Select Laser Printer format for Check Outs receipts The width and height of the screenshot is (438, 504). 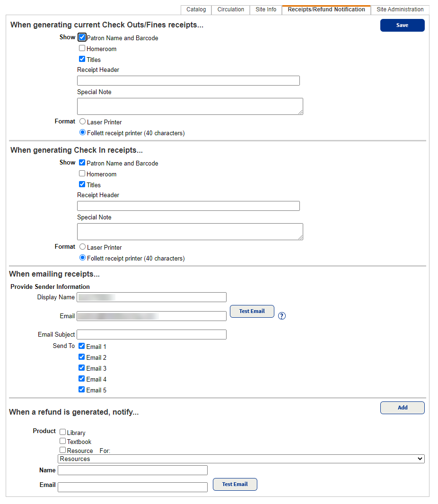pyautogui.click(x=82, y=122)
